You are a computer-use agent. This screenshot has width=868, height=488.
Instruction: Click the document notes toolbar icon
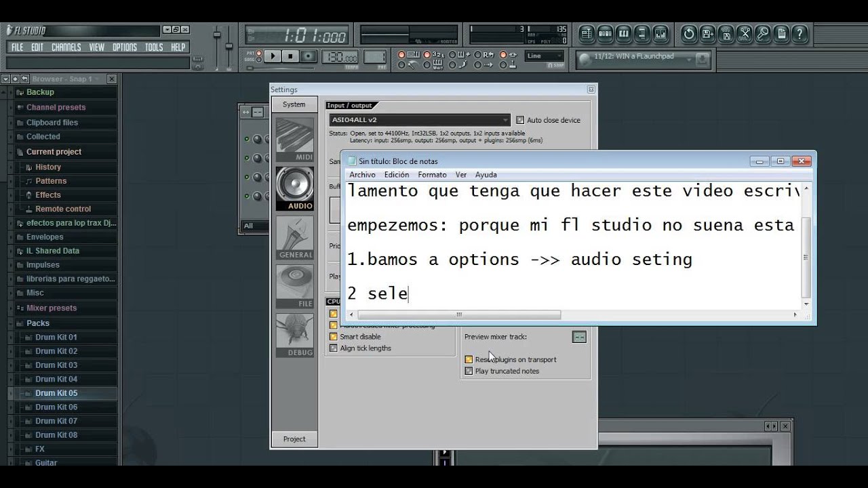[x=782, y=33]
